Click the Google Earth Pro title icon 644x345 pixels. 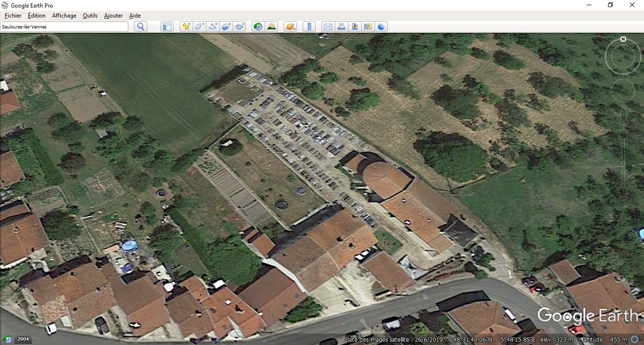[5, 5]
